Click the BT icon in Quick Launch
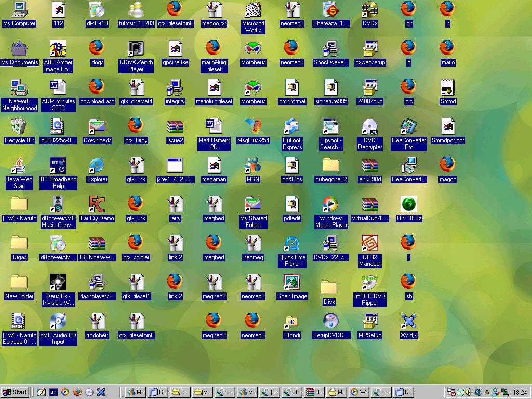This screenshot has height=399, width=532. [x=54, y=392]
